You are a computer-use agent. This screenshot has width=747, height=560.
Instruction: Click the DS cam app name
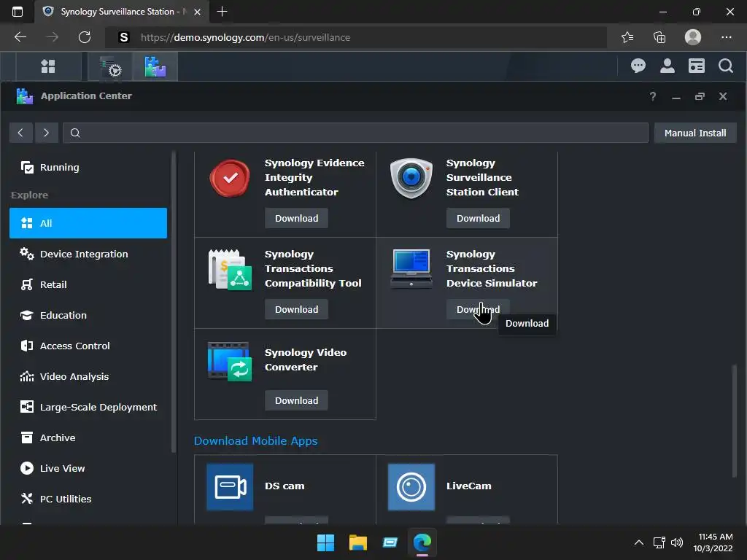(285, 486)
